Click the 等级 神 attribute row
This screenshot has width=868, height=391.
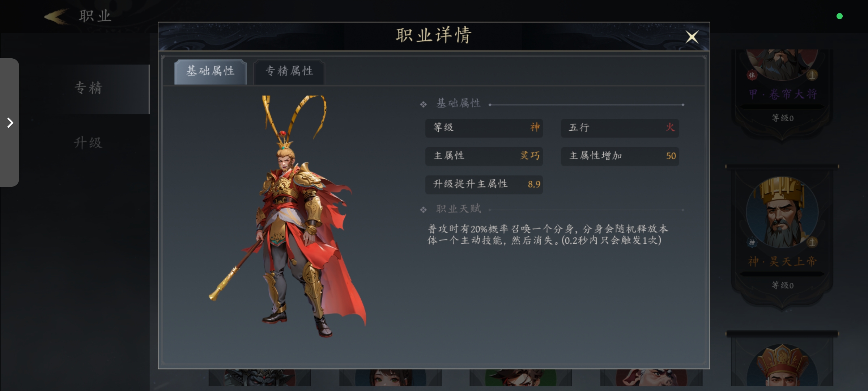pos(484,128)
